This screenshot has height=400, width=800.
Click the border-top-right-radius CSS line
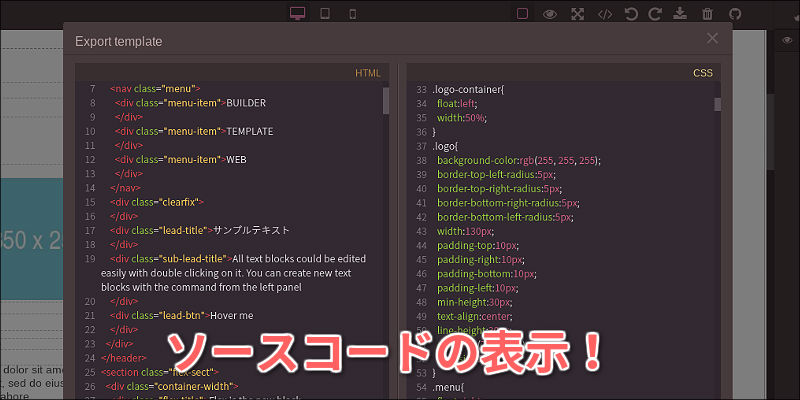499,189
